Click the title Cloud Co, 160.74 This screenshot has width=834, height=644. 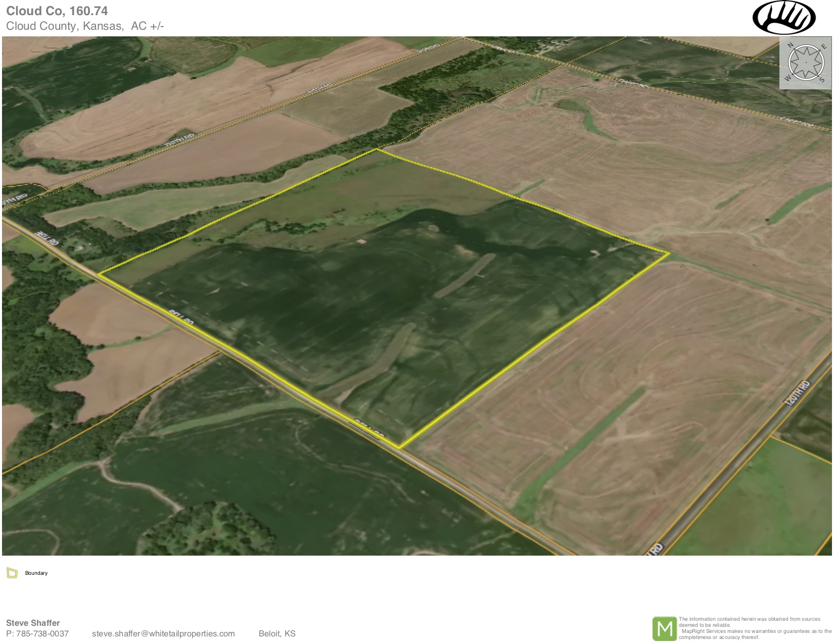tap(57, 11)
